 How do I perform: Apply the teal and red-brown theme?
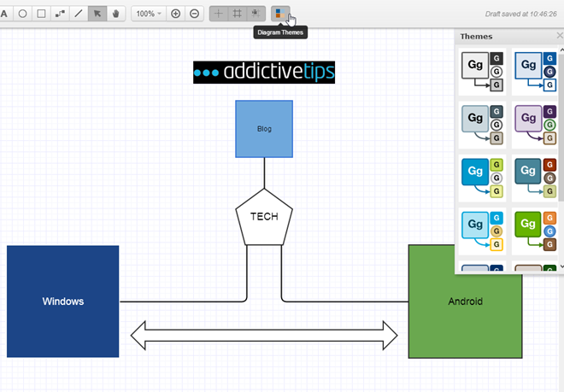(x=535, y=178)
